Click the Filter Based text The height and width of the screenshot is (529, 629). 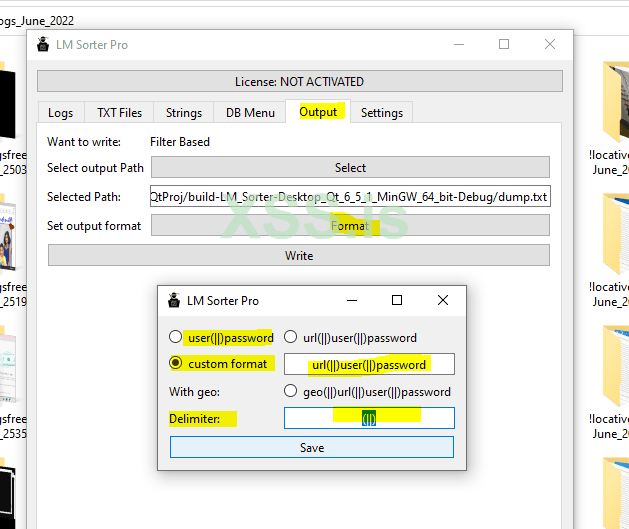pyautogui.click(x=180, y=142)
